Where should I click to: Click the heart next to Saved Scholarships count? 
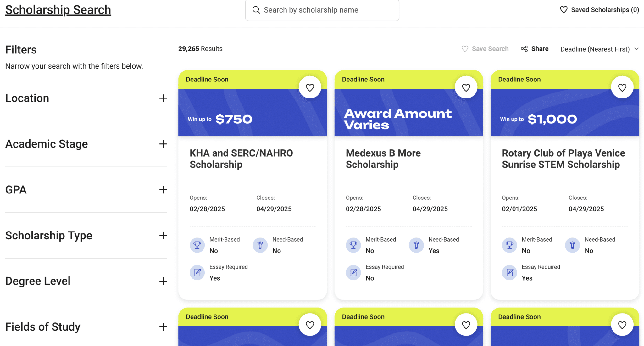point(563,10)
